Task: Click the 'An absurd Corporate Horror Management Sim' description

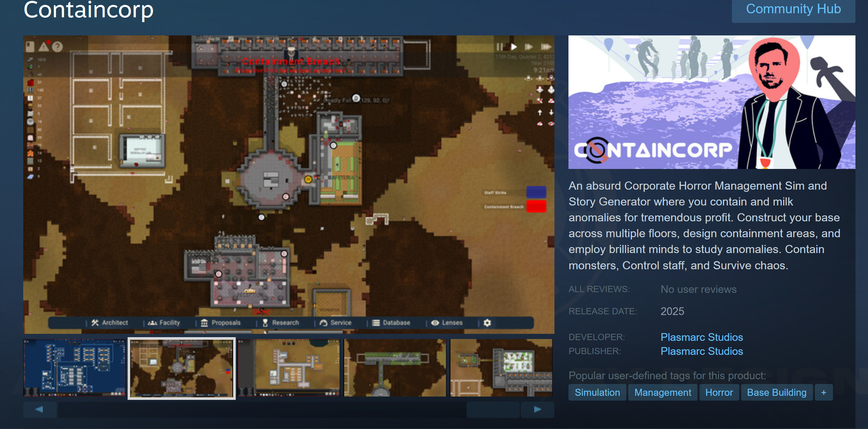Action: (x=704, y=225)
